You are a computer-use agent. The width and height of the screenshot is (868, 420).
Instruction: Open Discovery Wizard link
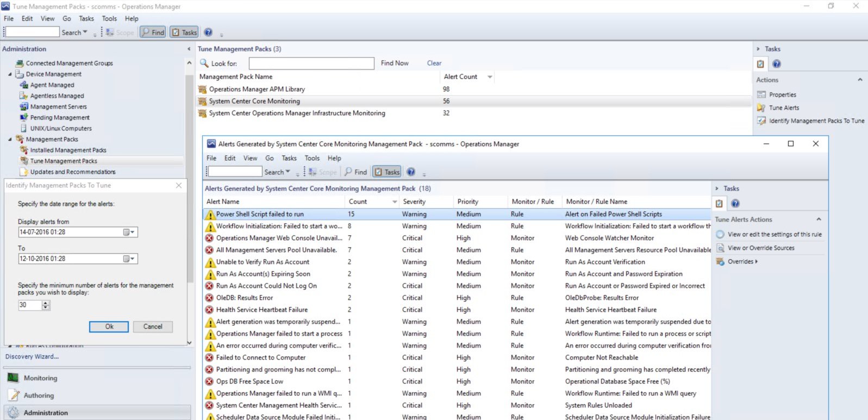coord(32,356)
